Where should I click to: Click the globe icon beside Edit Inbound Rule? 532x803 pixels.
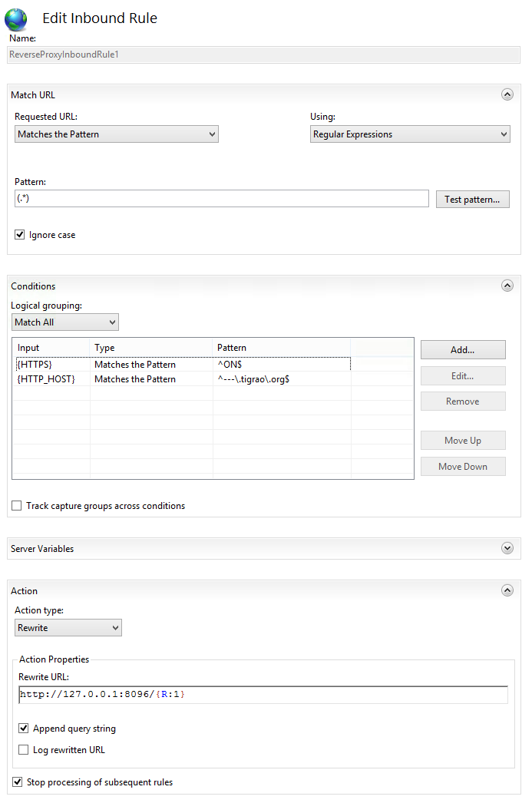point(16,19)
